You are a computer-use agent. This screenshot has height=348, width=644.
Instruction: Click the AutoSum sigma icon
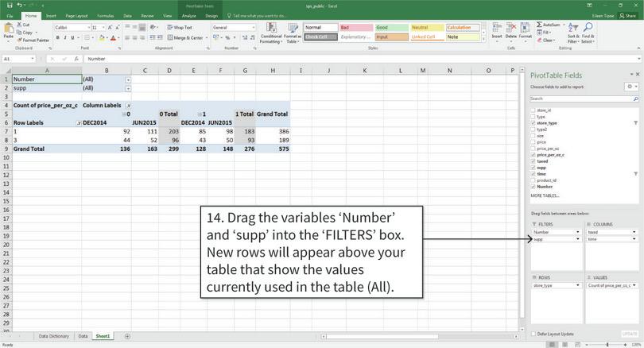(x=539, y=25)
